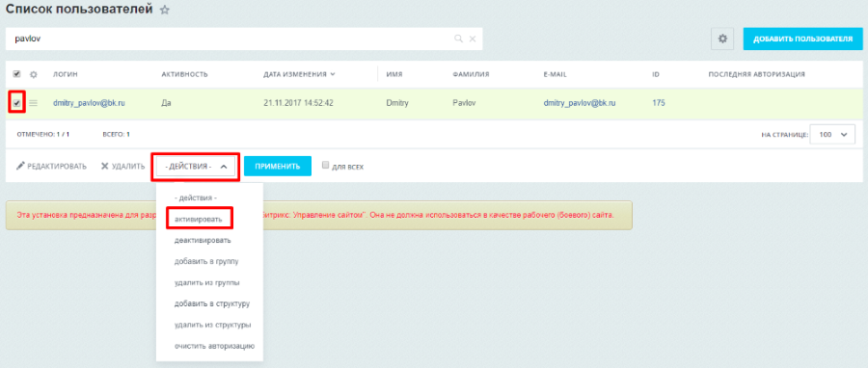Image resolution: width=868 pixels, height=368 pixels.
Task: Open list settings gear button
Action: [721, 39]
